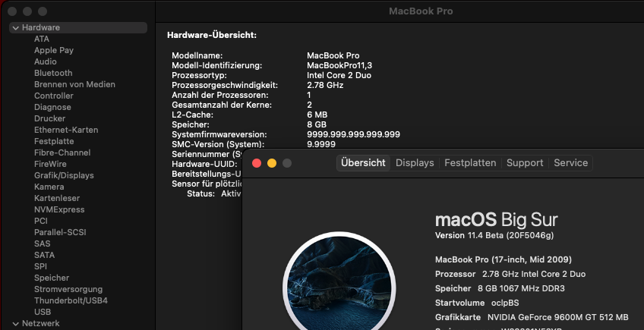Collapse the Netzwerk section in sidebar
The height and width of the screenshot is (330, 644).
[x=16, y=324]
